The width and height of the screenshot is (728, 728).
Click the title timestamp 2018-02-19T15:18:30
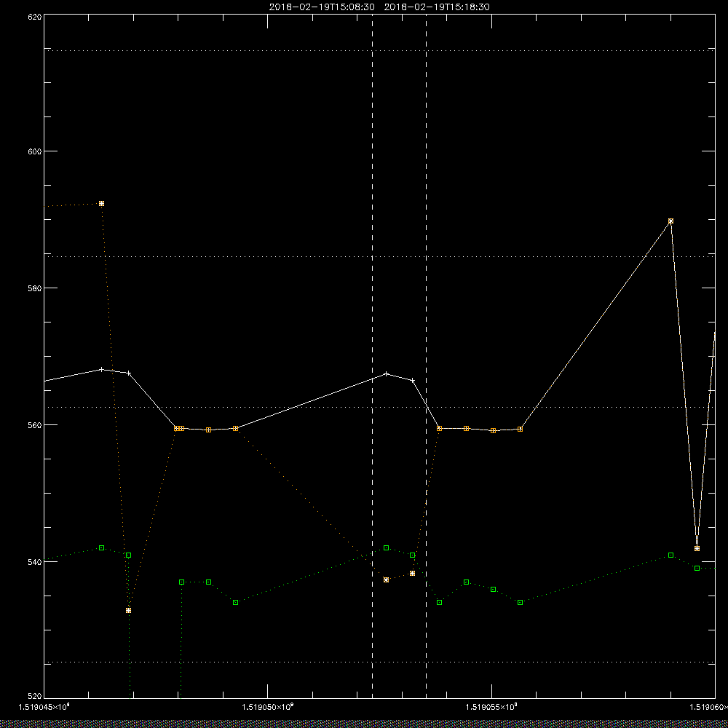pyautogui.click(x=437, y=7)
